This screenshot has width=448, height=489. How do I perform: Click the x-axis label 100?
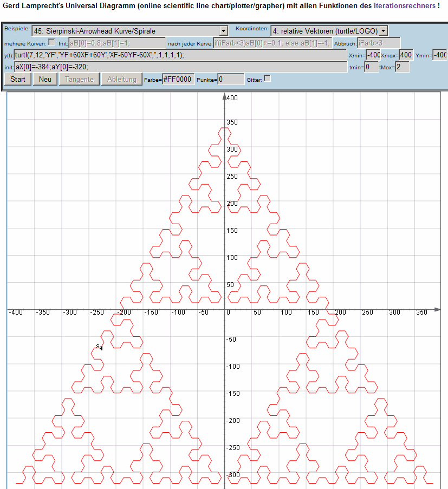coord(286,312)
